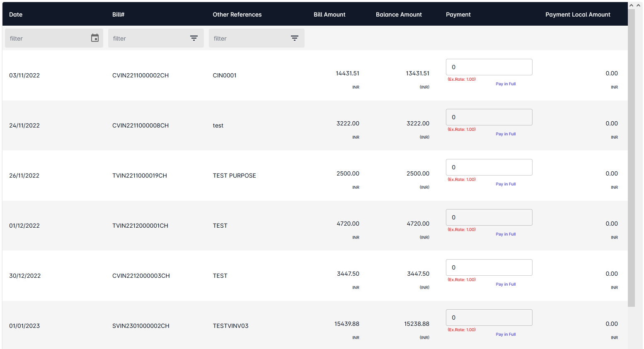Edit payment amount for bill CVIN2212000003CH
644x349 pixels.
click(489, 267)
